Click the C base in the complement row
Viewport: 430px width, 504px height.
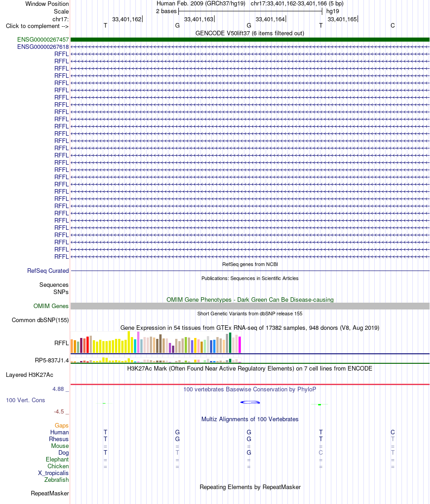click(x=393, y=26)
